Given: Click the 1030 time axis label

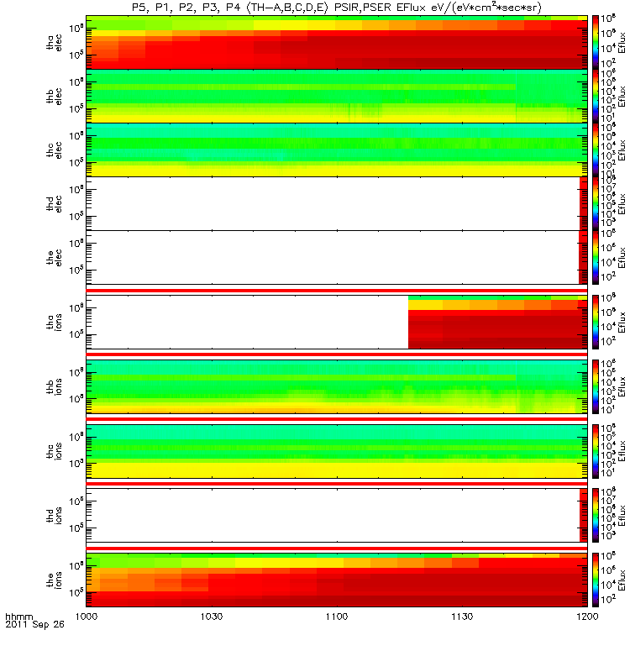Looking at the screenshot, I should tap(212, 617).
